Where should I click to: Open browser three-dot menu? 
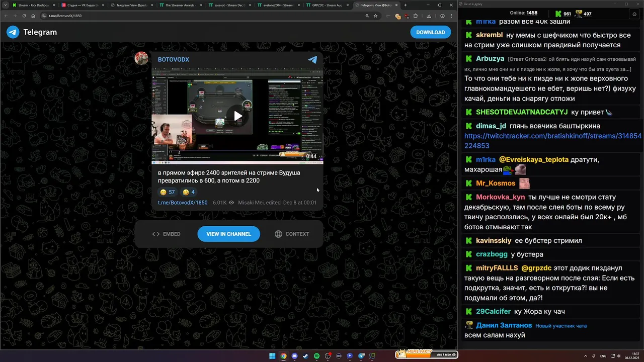(451, 16)
